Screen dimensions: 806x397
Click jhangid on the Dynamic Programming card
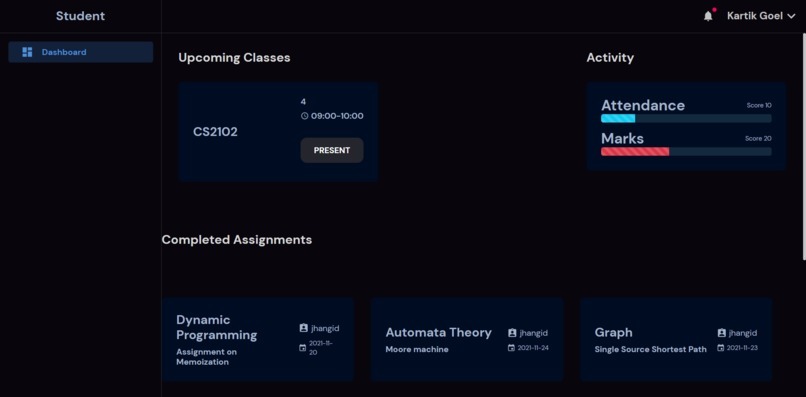point(325,328)
